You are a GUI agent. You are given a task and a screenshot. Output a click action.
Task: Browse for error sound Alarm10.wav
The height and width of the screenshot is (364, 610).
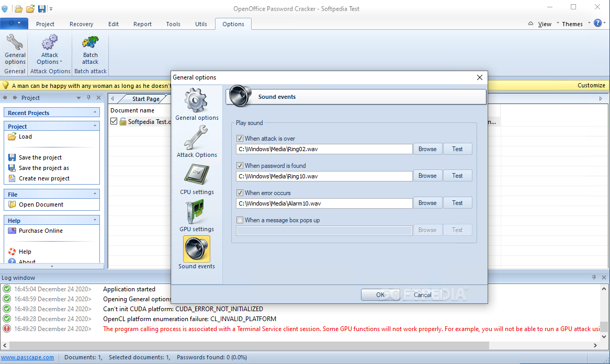(x=427, y=203)
